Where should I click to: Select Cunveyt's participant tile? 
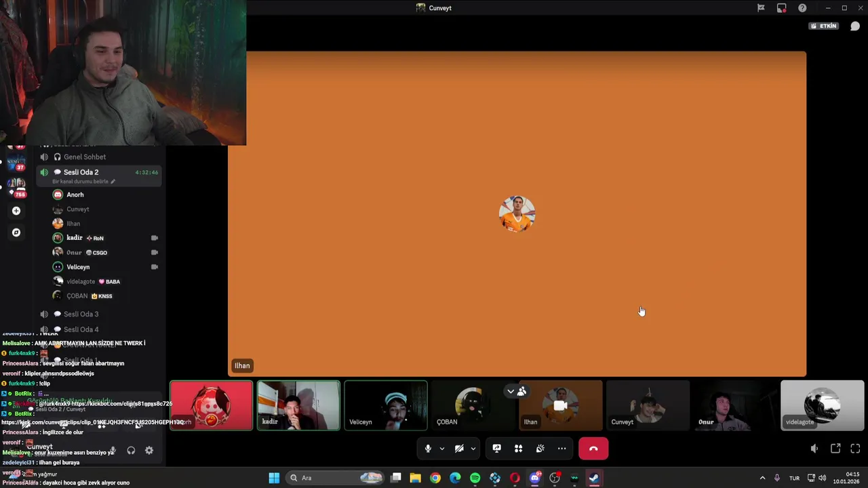tap(648, 405)
